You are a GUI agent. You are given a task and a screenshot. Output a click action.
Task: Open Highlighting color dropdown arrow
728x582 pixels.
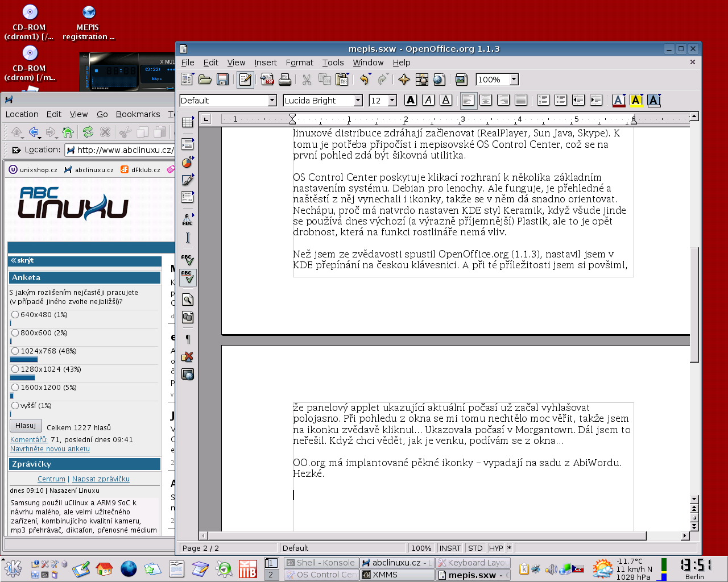pyautogui.click(x=642, y=95)
